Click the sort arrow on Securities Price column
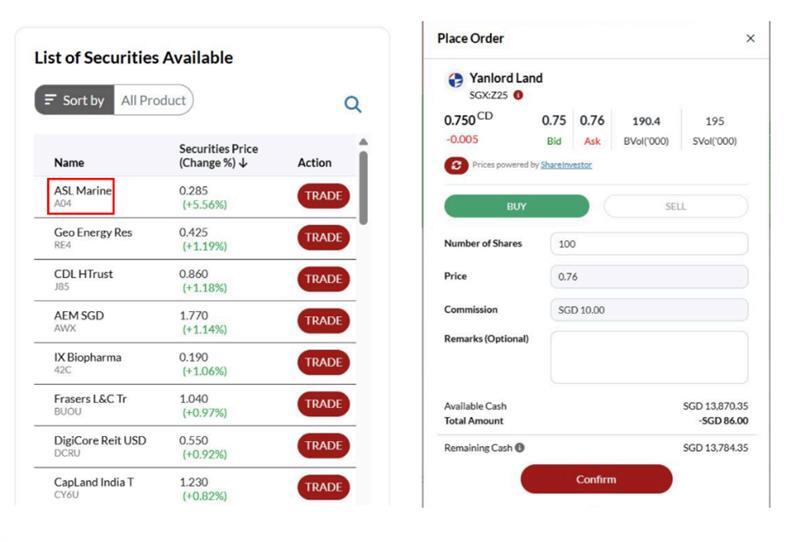 pos(243,163)
